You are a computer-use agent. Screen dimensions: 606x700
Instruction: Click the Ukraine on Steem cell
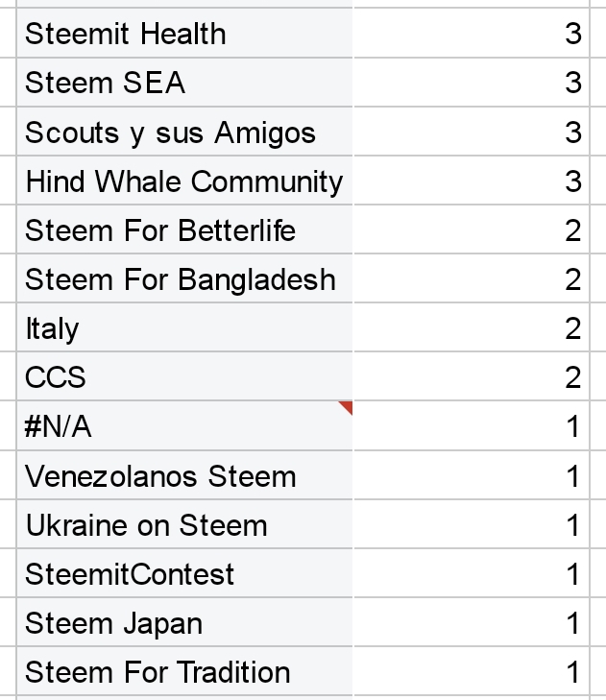(184, 525)
